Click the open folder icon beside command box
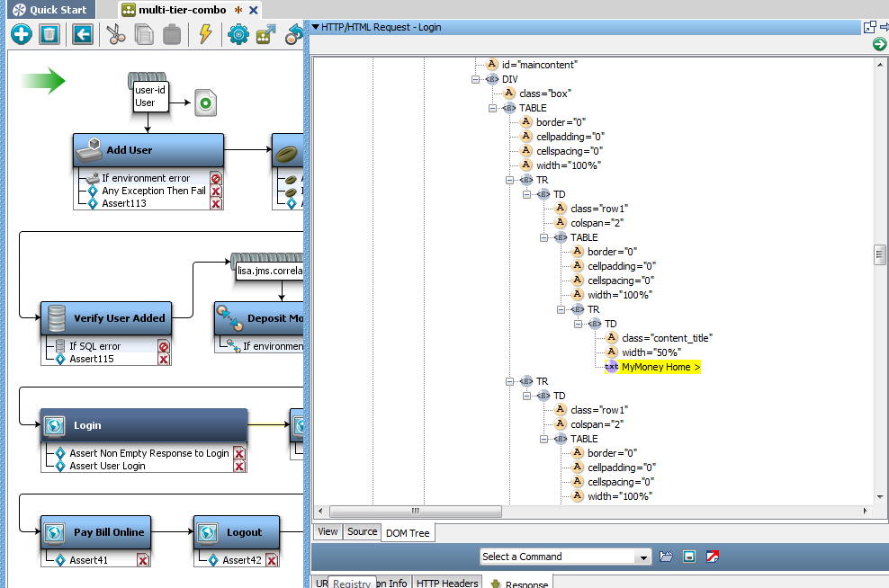Image resolution: width=889 pixels, height=588 pixels. pyautogui.click(x=666, y=557)
